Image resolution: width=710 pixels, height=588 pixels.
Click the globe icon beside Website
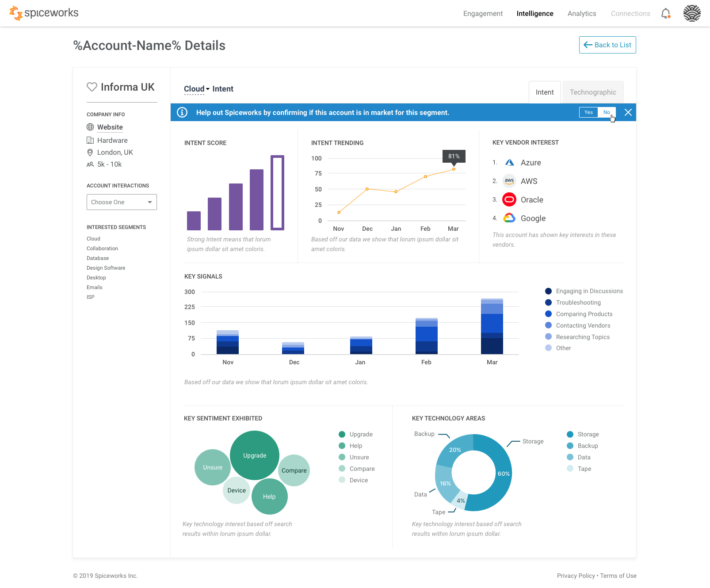point(90,127)
